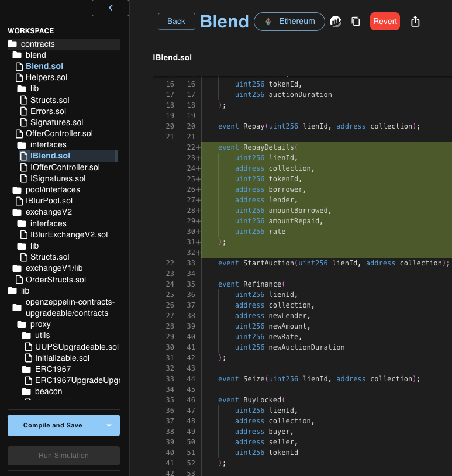Click the folder icon next to contracts

click(x=12, y=44)
